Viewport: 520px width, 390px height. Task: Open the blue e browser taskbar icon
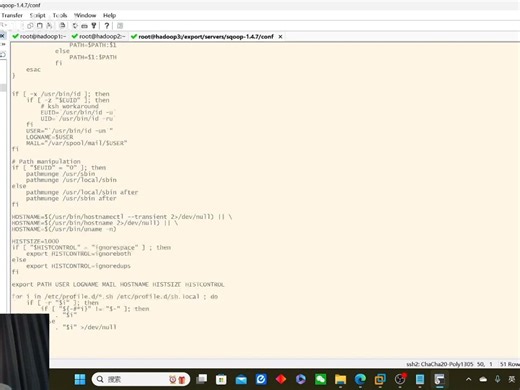tap(261, 379)
